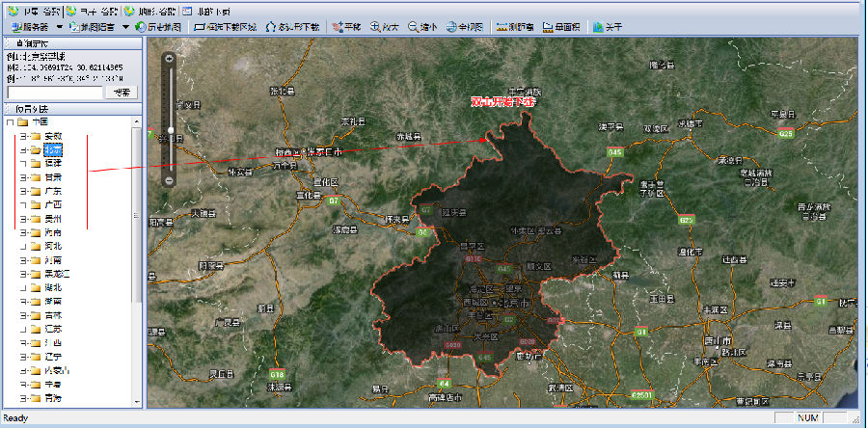This screenshot has height=428, width=868.
Task: Expand the 辽宁 province node
Action: coord(23,357)
